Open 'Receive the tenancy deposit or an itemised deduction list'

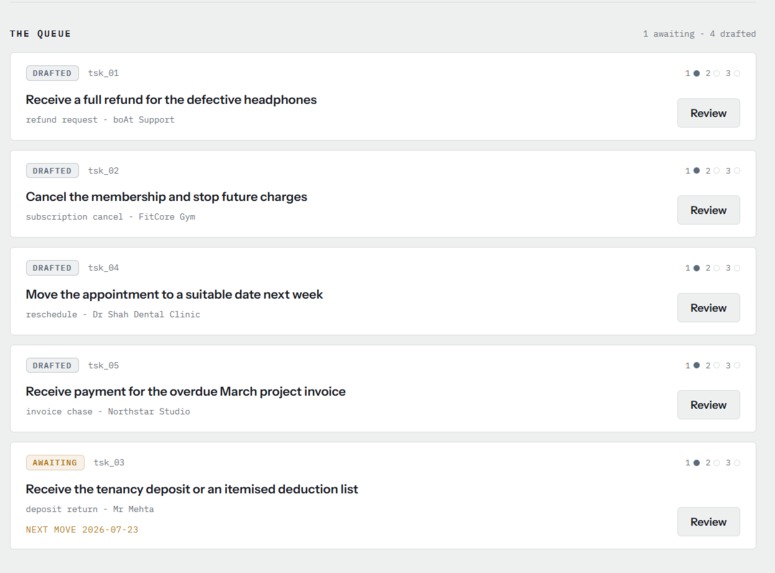(192, 489)
